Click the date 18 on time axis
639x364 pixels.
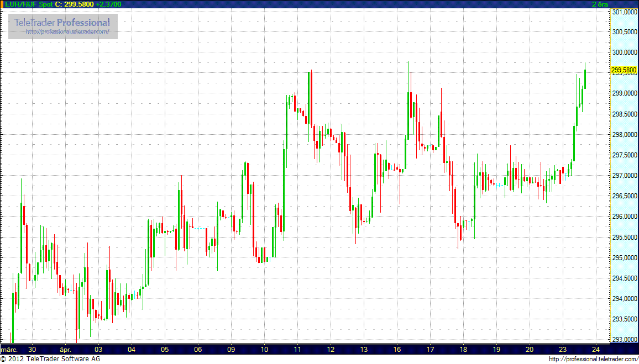(x=463, y=349)
